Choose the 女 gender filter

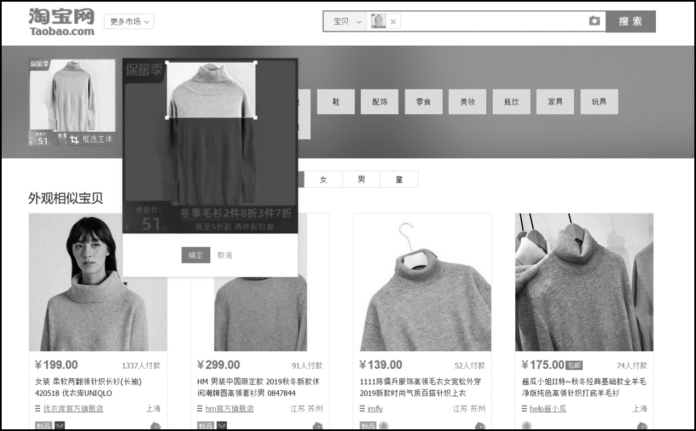(323, 180)
